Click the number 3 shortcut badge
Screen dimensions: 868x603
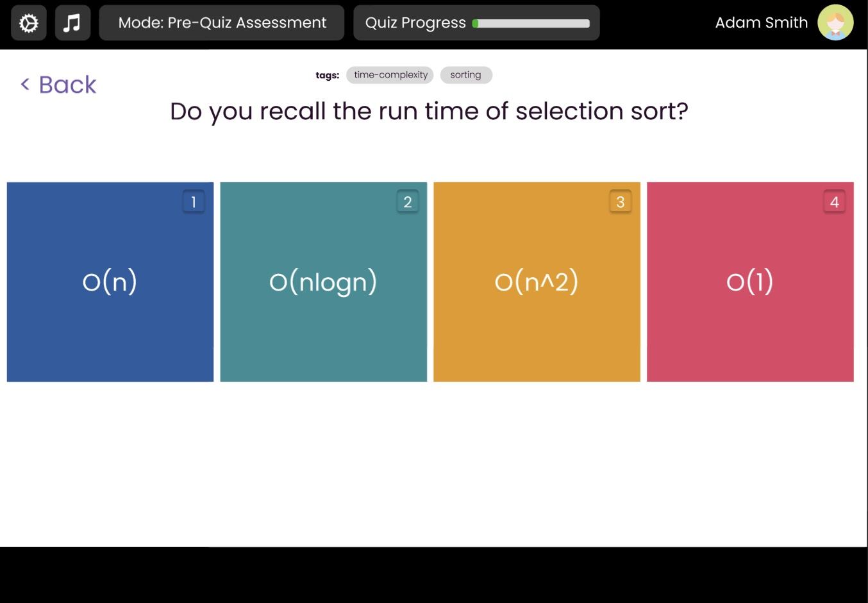point(620,202)
